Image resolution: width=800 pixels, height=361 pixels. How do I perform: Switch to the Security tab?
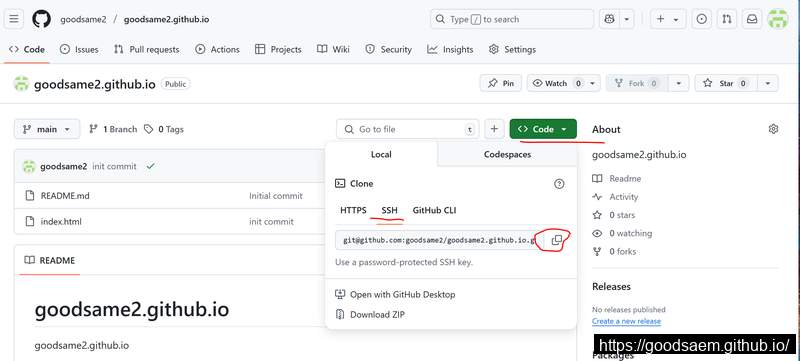(388, 49)
